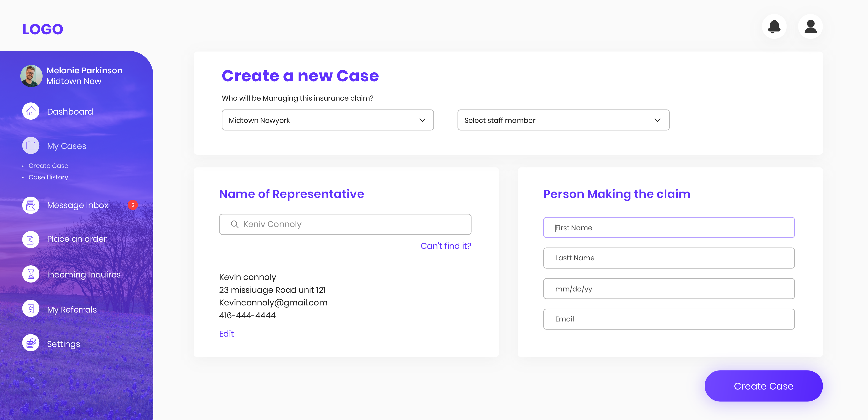Select Create Case submenu item
The image size is (868, 420).
(48, 166)
